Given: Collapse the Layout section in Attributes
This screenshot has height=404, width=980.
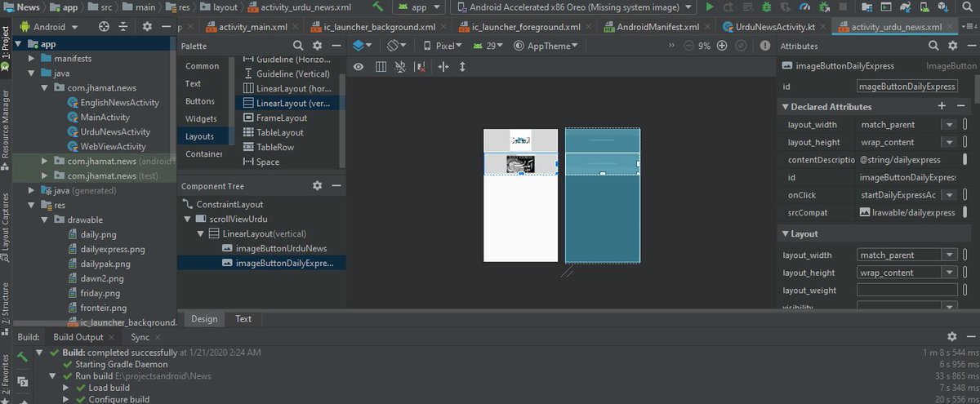Looking at the screenshot, I should coord(784,234).
